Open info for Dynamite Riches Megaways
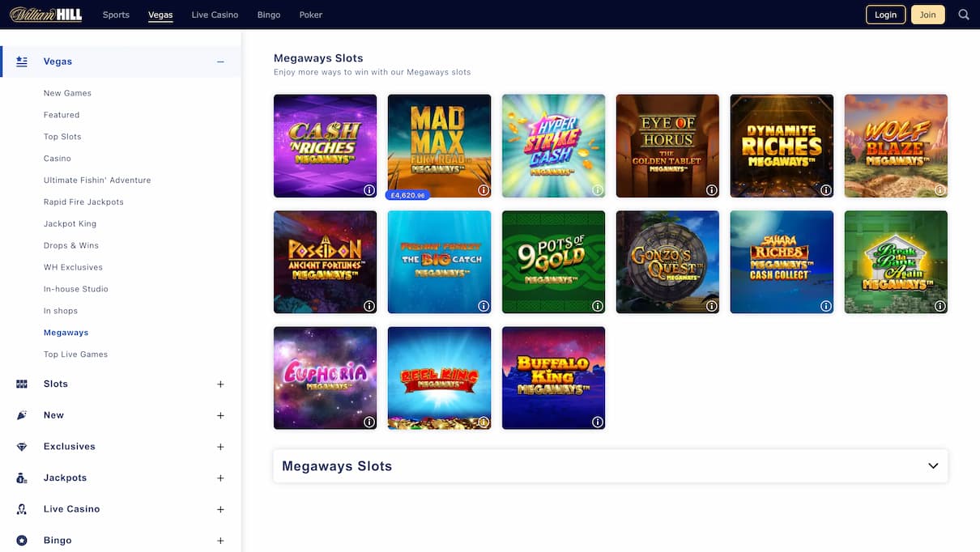 point(826,190)
